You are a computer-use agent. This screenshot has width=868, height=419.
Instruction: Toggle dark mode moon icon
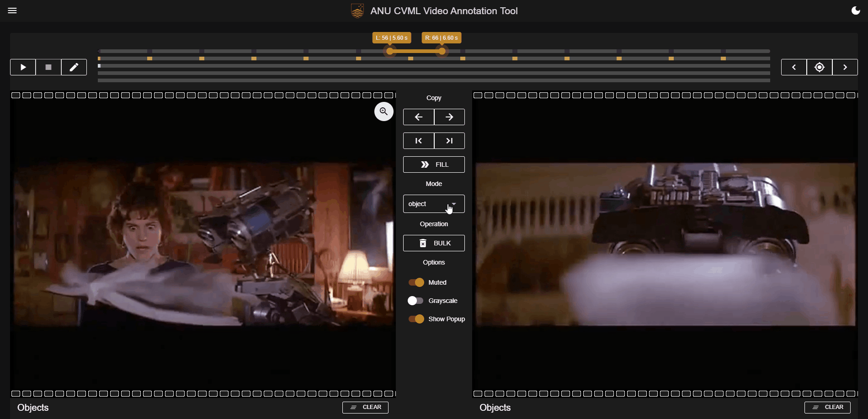tap(856, 11)
